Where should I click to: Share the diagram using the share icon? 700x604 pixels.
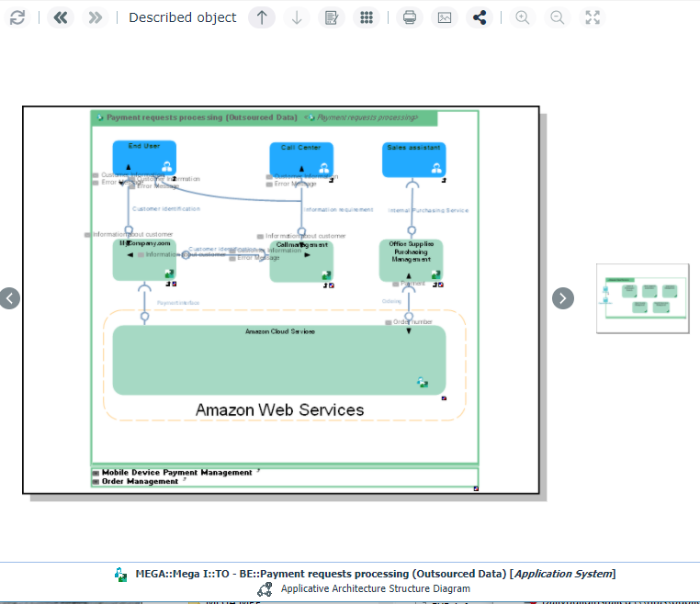click(479, 17)
